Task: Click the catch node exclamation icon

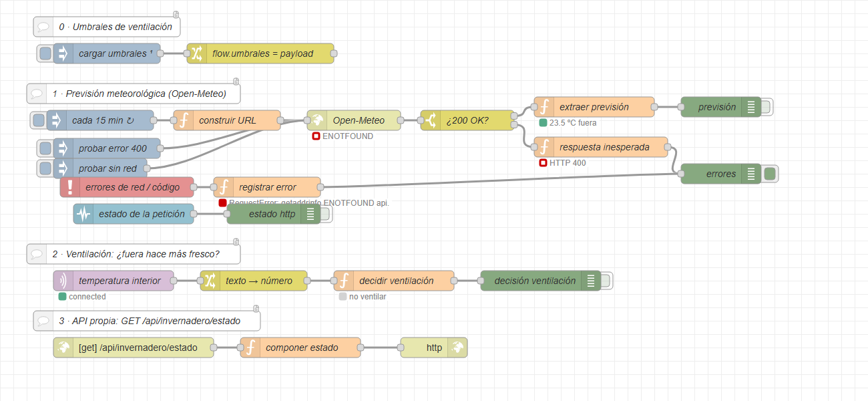Action: tap(70, 187)
